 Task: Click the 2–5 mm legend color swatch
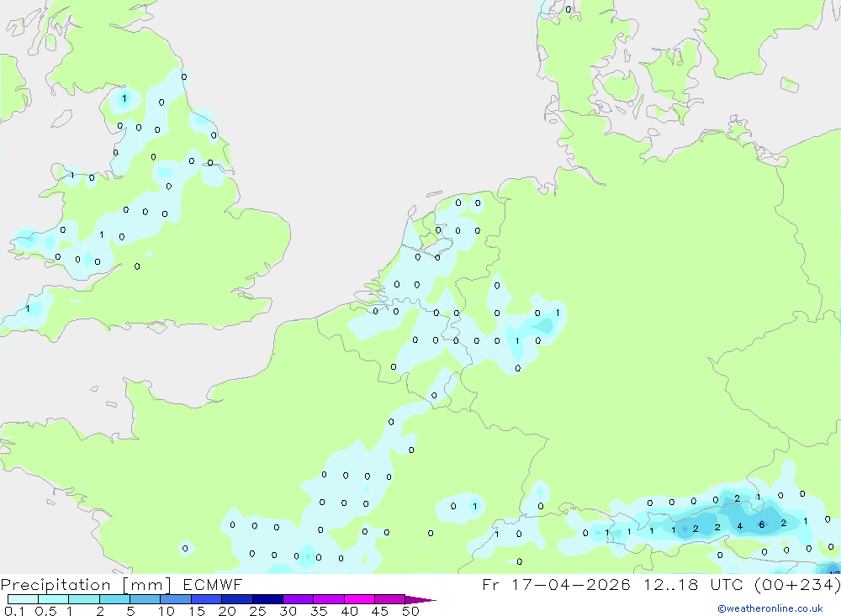coord(114,599)
